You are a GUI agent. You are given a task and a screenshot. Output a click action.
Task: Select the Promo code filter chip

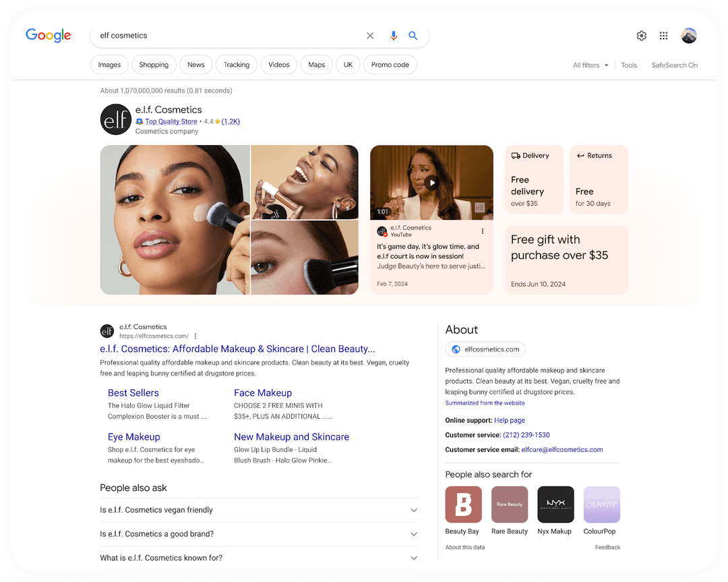(390, 65)
